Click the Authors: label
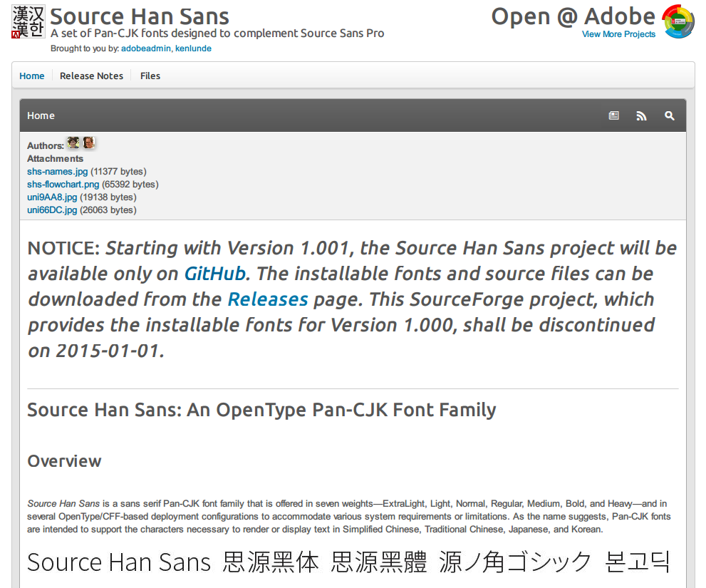 click(x=46, y=145)
